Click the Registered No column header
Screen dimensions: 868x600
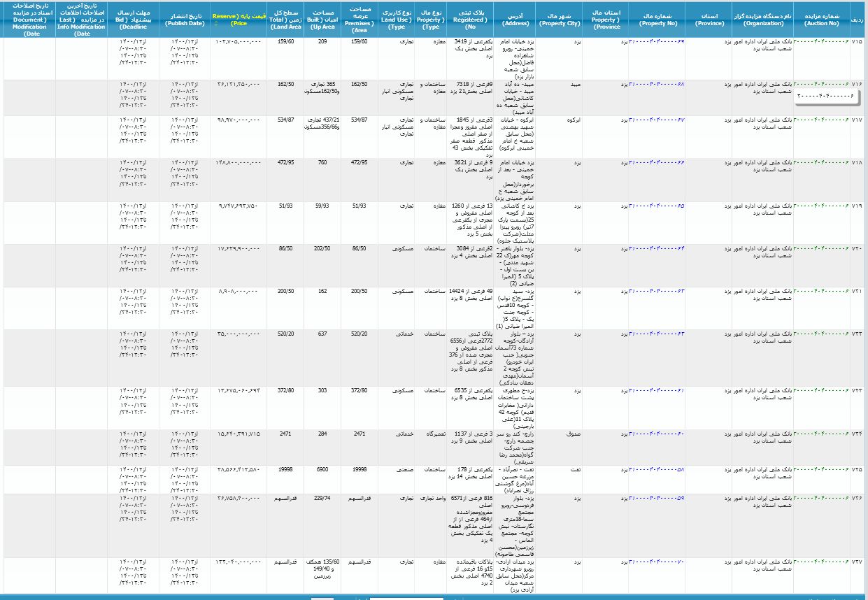point(470,19)
